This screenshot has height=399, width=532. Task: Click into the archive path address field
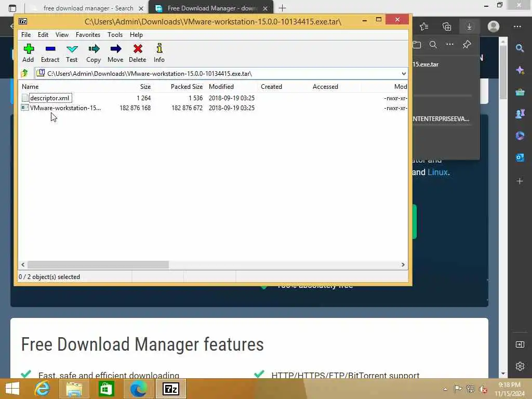[x=217, y=74]
